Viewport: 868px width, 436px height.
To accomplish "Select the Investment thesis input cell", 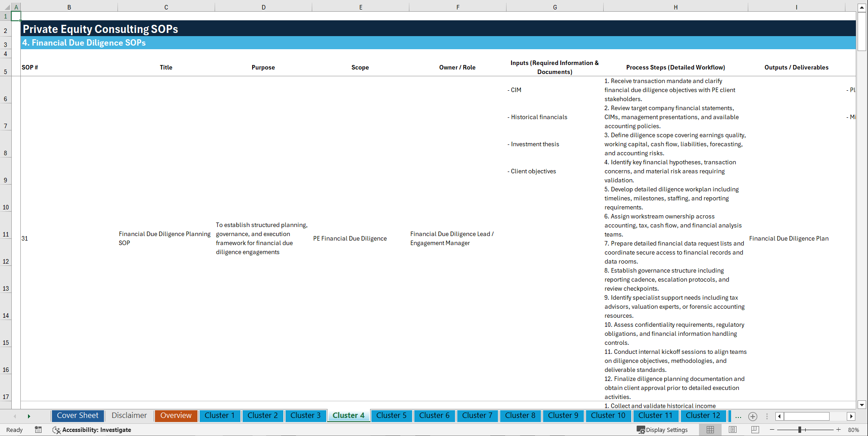I will click(555, 144).
